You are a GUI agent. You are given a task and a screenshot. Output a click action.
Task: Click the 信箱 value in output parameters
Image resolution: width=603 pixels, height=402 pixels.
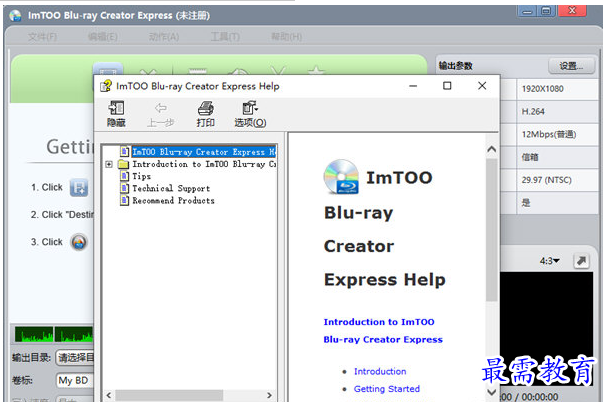530,157
